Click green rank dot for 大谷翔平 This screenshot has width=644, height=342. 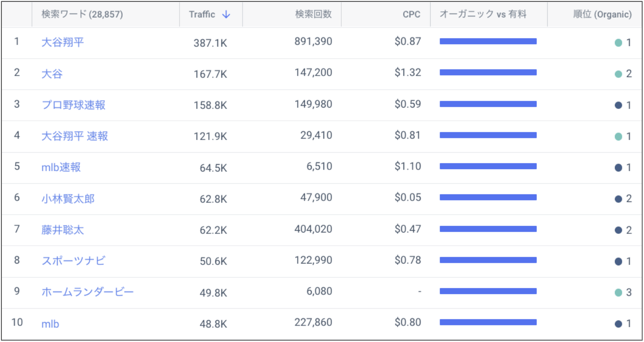pyautogui.click(x=619, y=43)
